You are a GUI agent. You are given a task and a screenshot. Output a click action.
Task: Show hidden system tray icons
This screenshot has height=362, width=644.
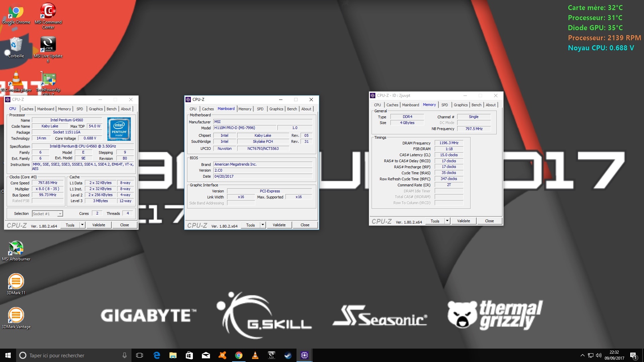tap(583, 355)
